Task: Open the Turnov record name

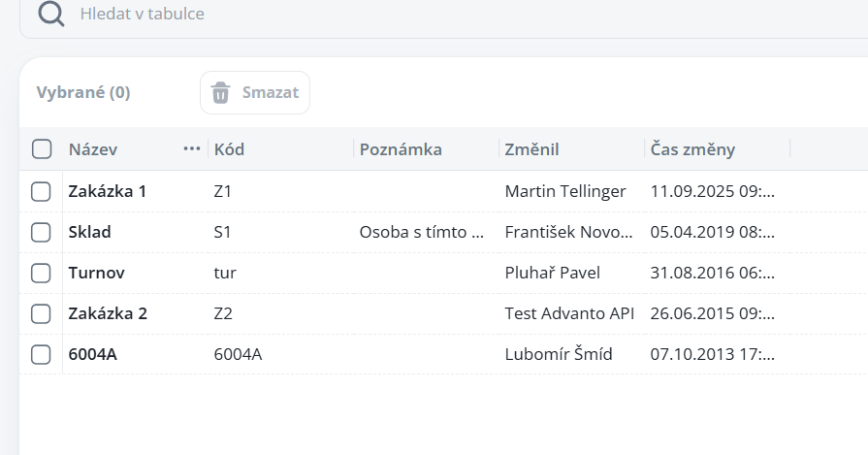Action: click(x=96, y=274)
